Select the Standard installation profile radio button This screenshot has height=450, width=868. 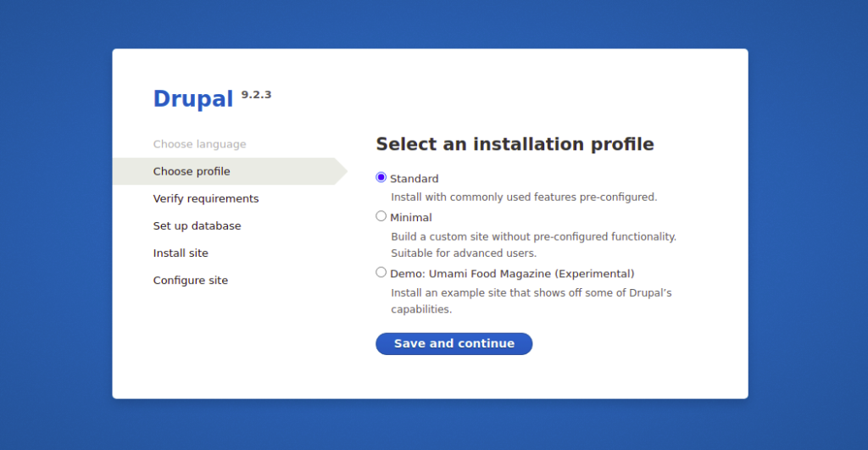[x=381, y=177]
